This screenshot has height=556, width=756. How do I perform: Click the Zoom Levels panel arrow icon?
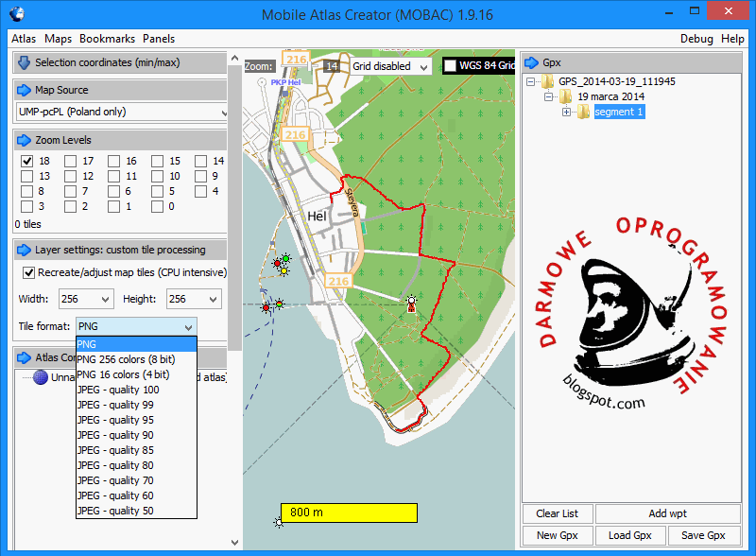(24, 141)
